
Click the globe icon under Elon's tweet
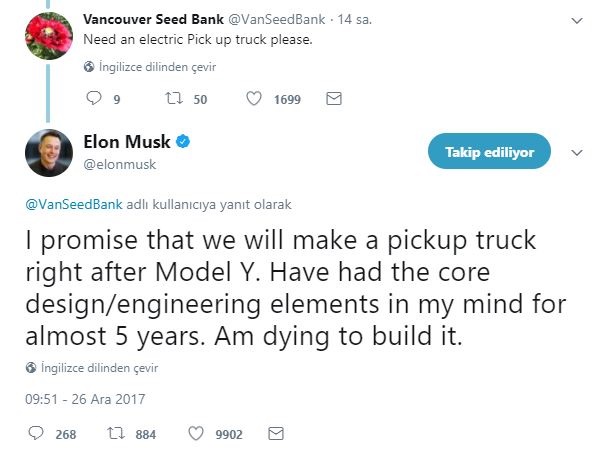32,368
